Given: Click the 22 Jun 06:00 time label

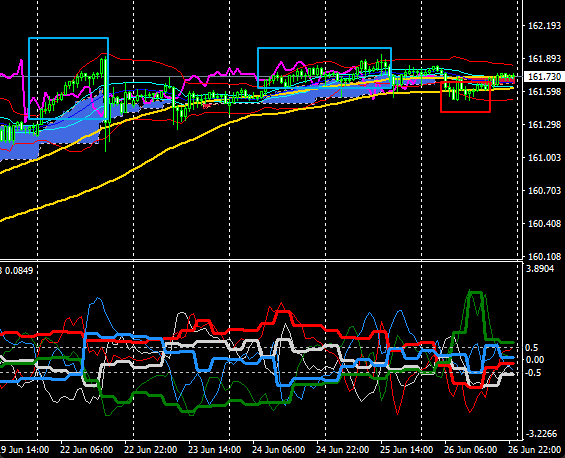Looking at the screenshot, I should click(86, 450).
